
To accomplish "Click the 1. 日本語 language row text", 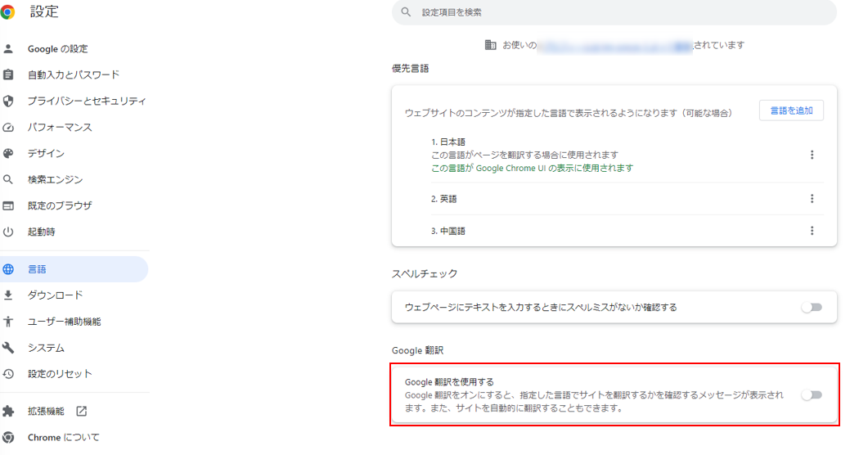I will pyautogui.click(x=448, y=142).
